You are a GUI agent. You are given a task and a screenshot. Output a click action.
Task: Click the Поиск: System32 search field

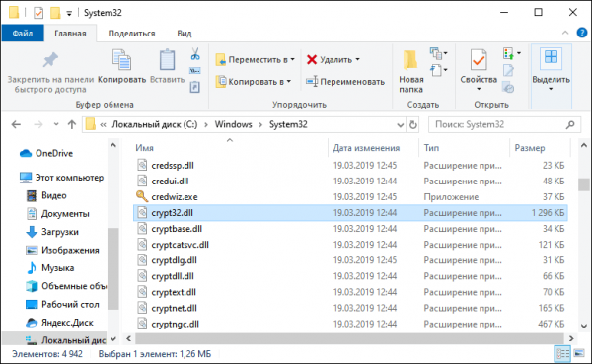tap(504, 124)
